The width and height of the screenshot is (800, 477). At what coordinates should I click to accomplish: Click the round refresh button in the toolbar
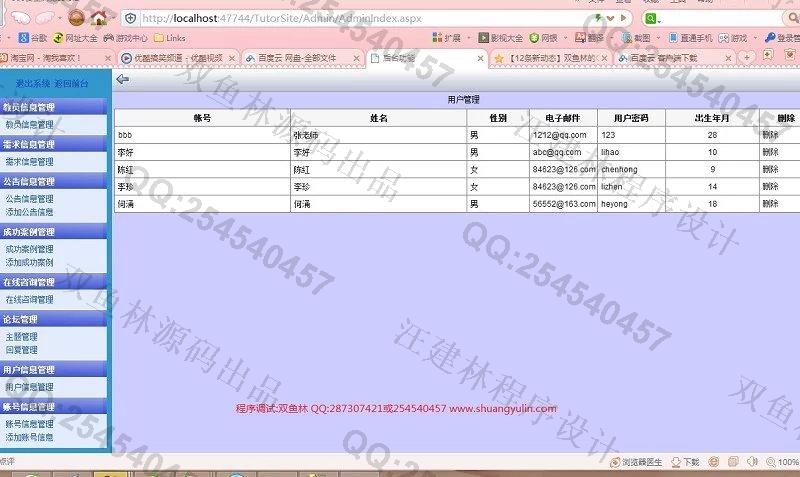[77, 18]
